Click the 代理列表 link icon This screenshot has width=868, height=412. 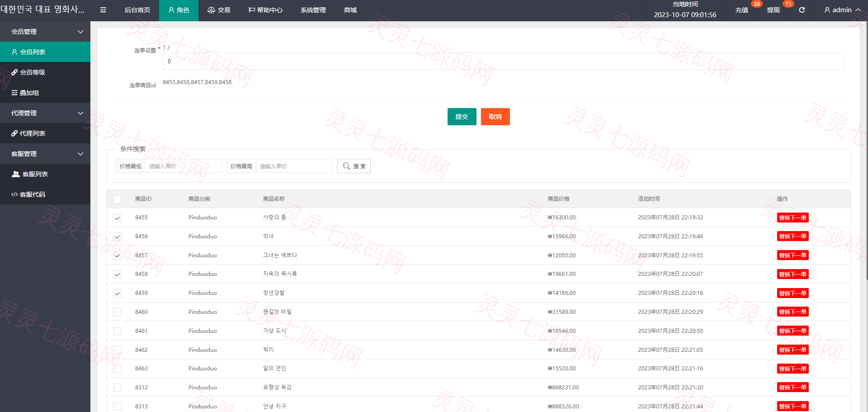click(x=14, y=133)
